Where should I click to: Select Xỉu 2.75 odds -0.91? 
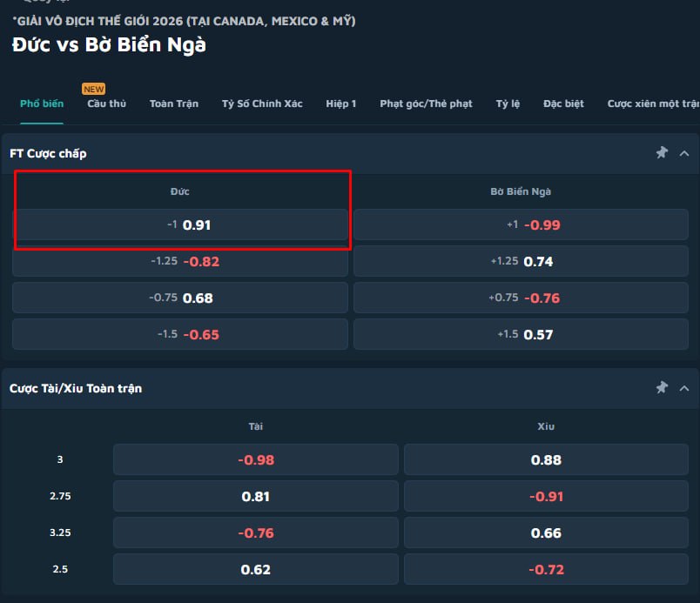(x=546, y=496)
